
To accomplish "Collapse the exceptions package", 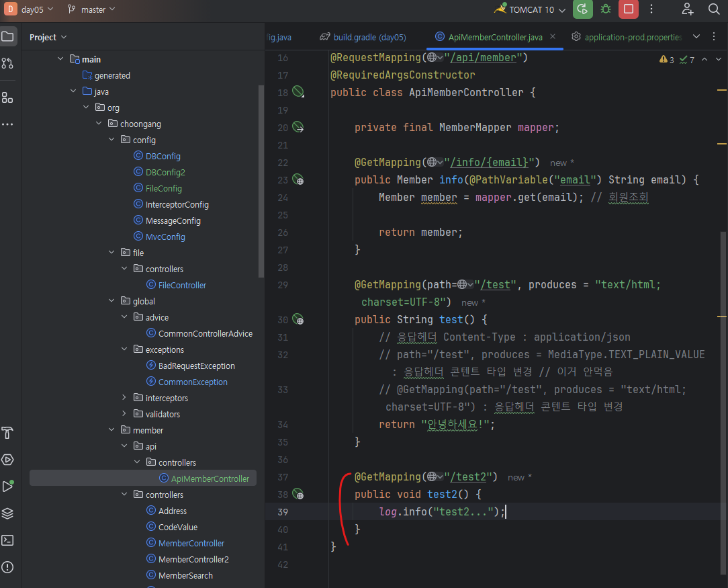I will click(x=124, y=349).
